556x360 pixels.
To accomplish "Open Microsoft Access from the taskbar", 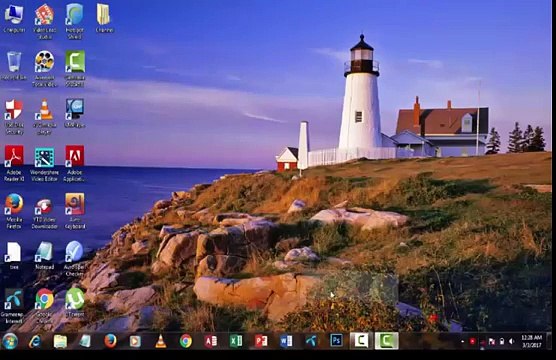I will click(x=211, y=341).
